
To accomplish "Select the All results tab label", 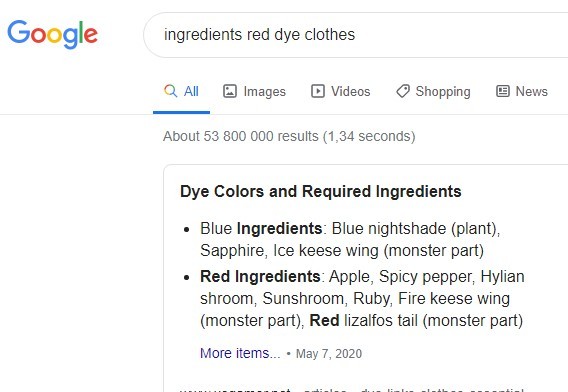I will [x=191, y=91].
